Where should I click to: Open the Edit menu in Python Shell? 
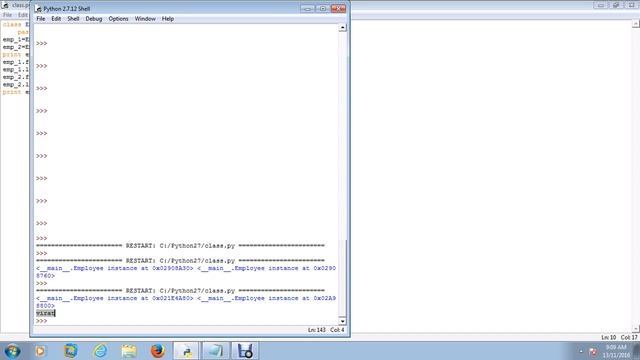click(x=56, y=19)
